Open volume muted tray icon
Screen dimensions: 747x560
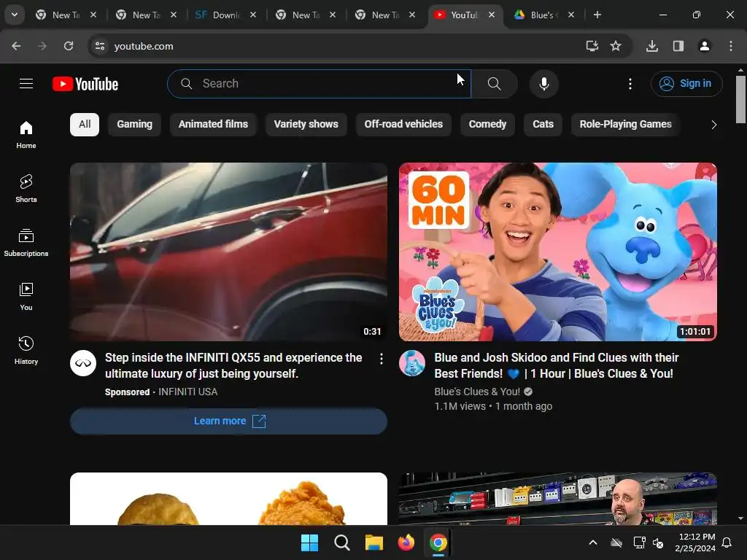tap(659, 542)
